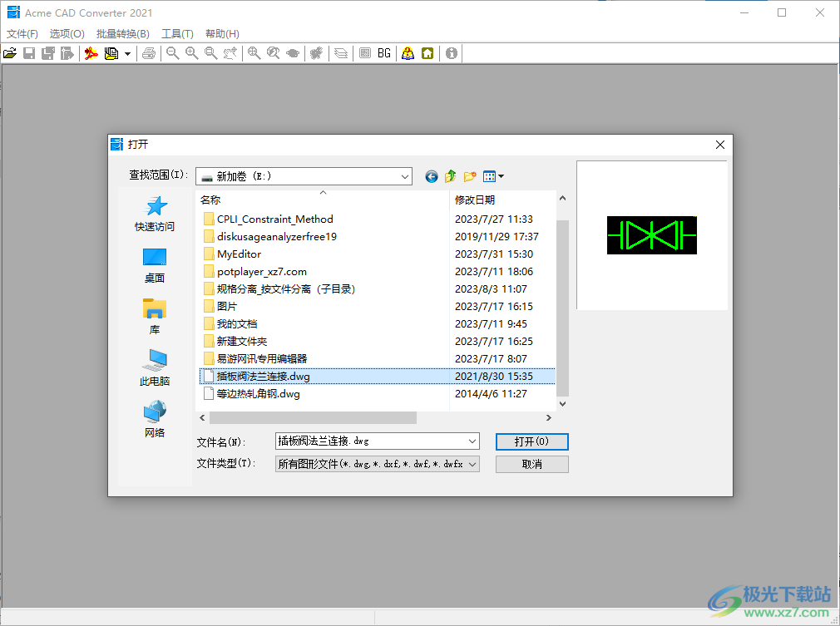Image resolution: width=840 pixels, height=626 pixels.
Task: Select 网络 in the places sidebar
Action: (155, 419)
